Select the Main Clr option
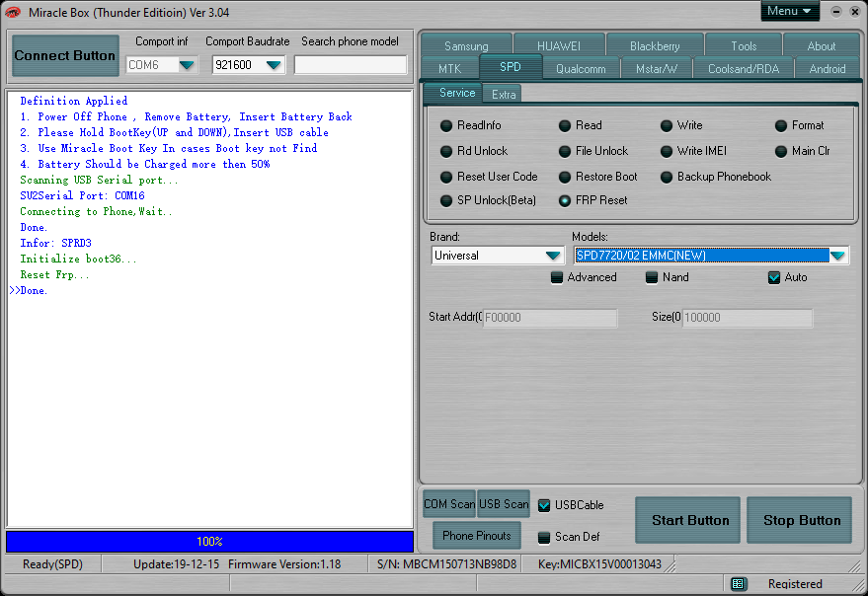The height and width of the screenshot is (596, 868). click(803, 151)
